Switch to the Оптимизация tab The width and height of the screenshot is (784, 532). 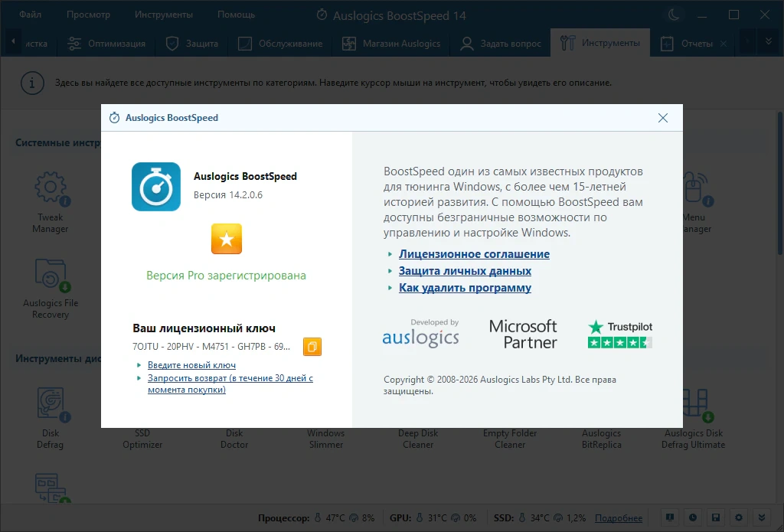[x=106, y=44]
